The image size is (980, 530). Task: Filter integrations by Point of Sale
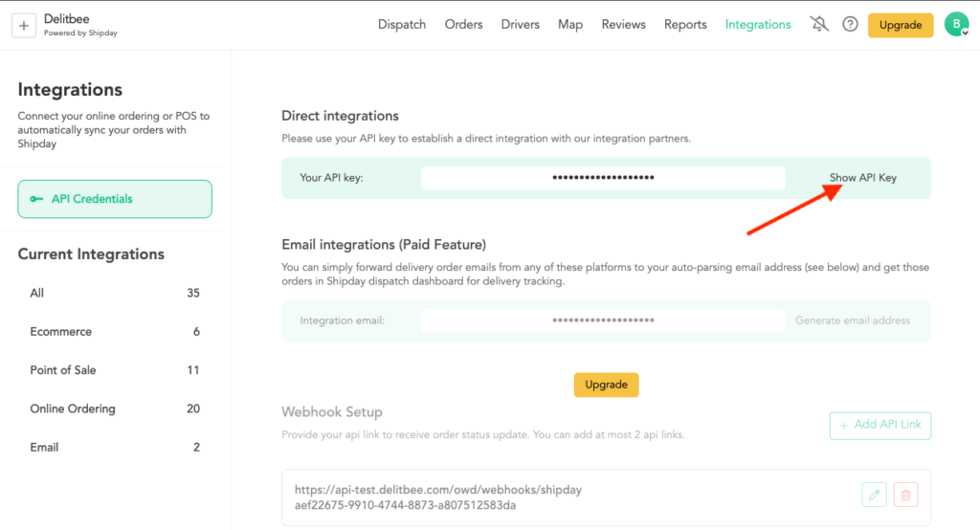115,370
